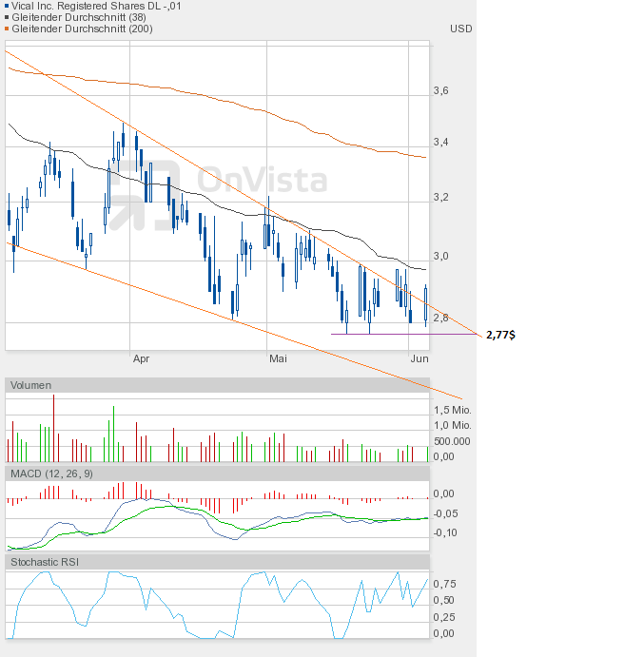Click the black 38-day average legend square
The width and height of the screenshot is (644, 657).
point(9,17)
